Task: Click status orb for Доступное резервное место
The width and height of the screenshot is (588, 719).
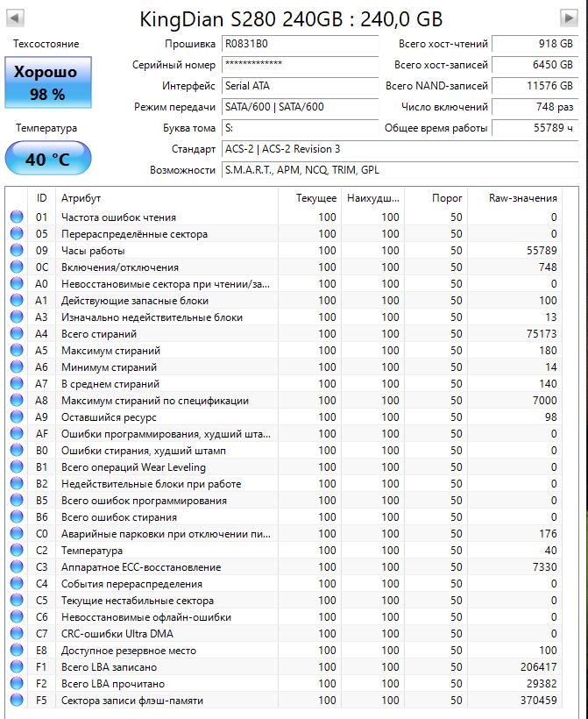Action: tap(17, 651)
